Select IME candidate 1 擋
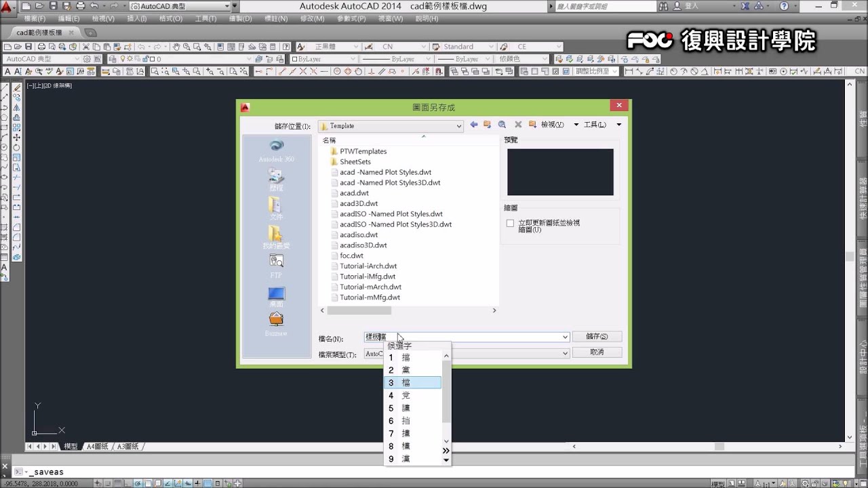Screen dimensions: 868x488 412,357
